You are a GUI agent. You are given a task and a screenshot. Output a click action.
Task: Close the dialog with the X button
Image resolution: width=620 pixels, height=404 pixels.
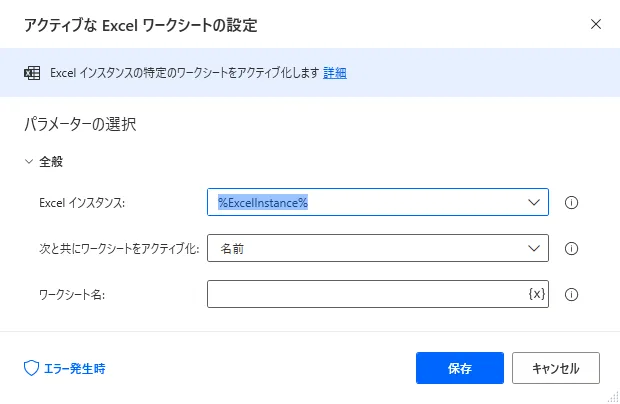tap(596, 23)
